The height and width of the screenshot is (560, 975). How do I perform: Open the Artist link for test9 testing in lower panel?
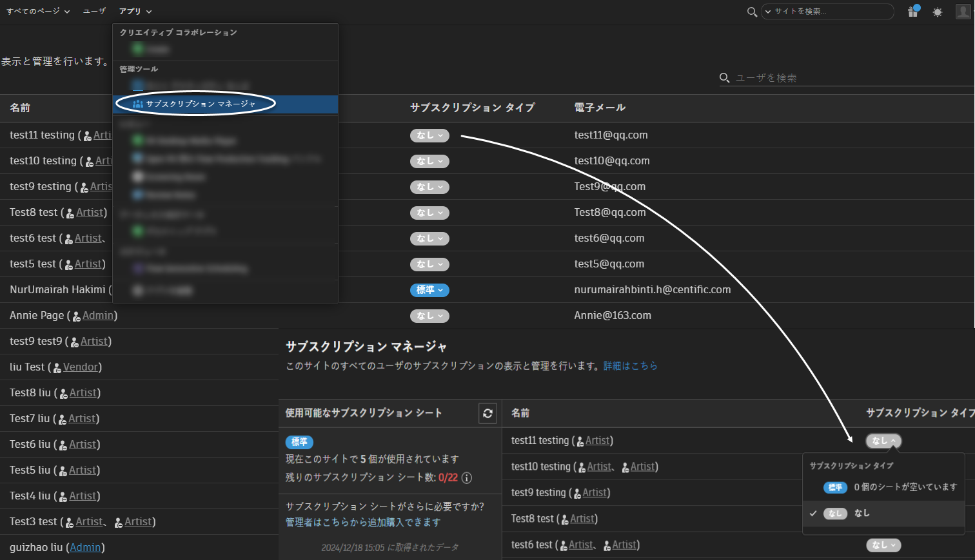point(595,493)
